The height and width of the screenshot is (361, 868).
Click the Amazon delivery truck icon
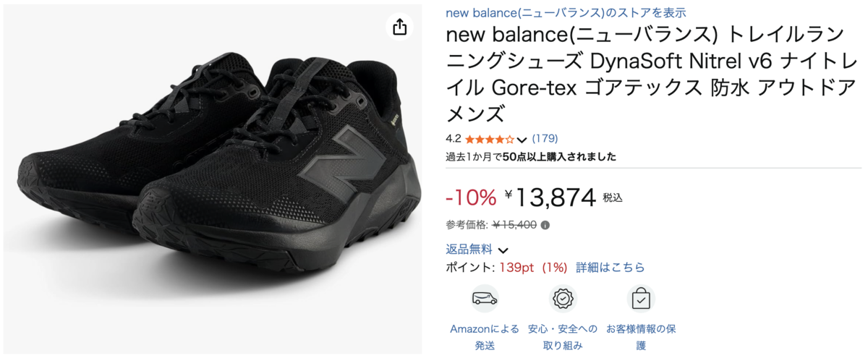[484, 298]
